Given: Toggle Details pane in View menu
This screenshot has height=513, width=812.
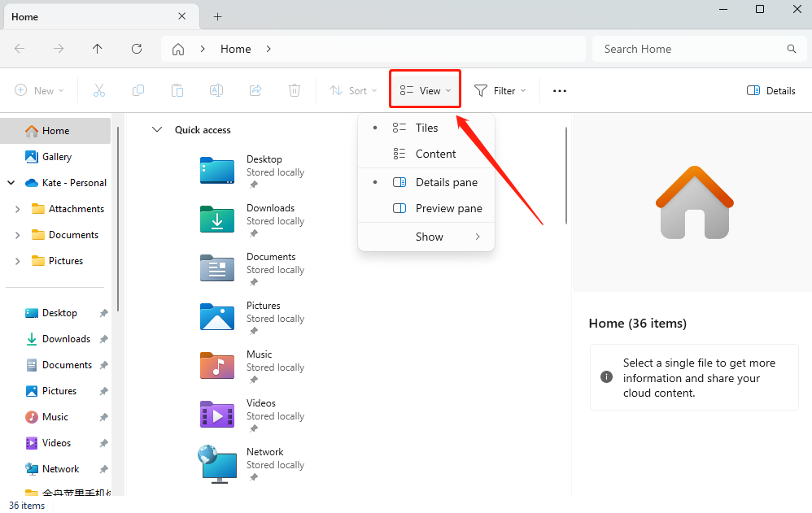Looking at the screenshot, I should click(446, 182).
